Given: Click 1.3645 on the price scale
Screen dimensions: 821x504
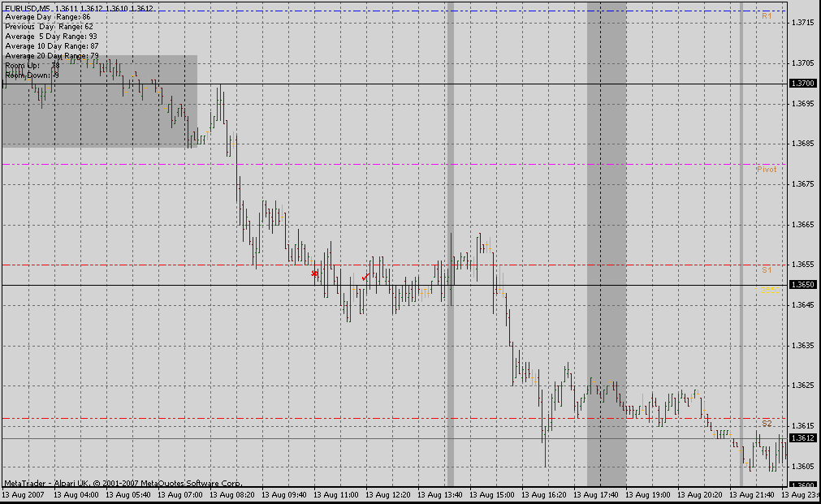Looking at the screenshot, I should pyautogui.click(x=803, y=305).
